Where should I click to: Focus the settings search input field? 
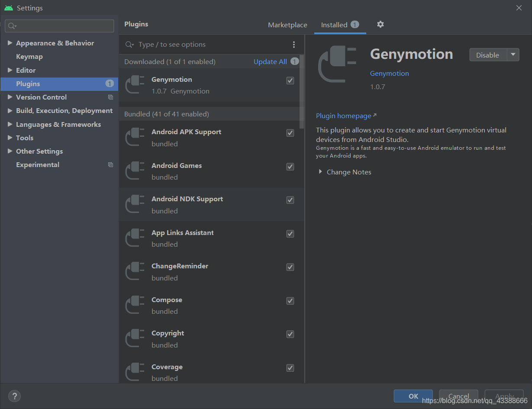coord(60,26)
